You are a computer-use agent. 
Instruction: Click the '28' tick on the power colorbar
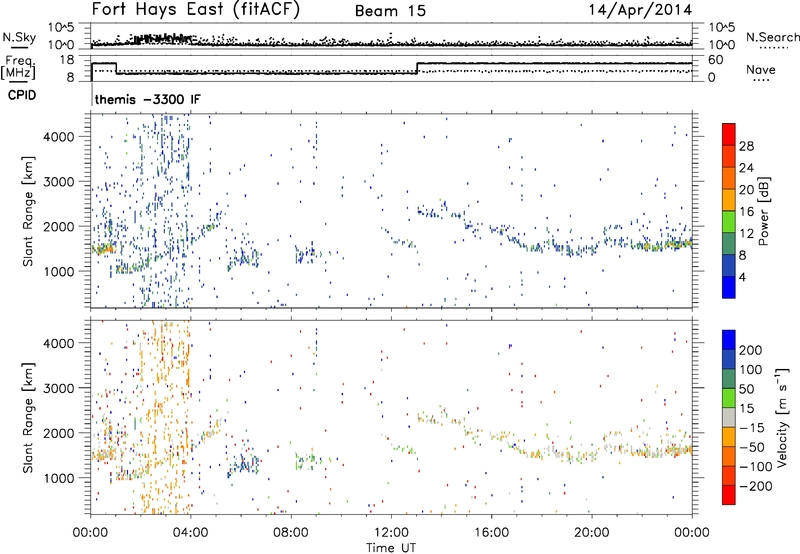746,146
